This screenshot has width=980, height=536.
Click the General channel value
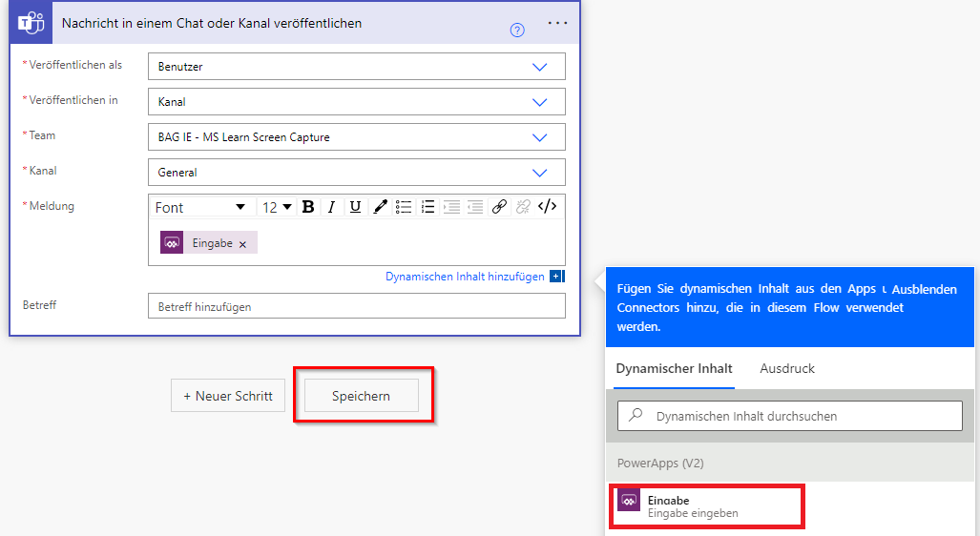[x=177, y=173]
